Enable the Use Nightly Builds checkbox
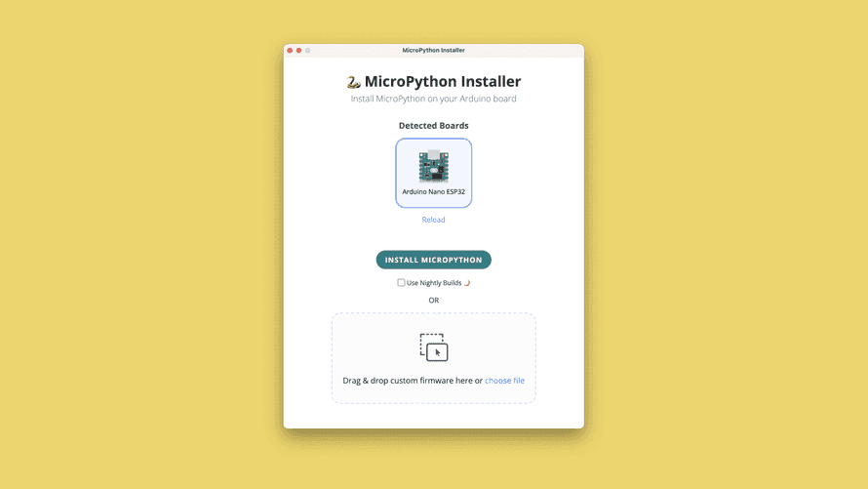The height and width of the screenshot is (489, 868). tap(401, 282)
